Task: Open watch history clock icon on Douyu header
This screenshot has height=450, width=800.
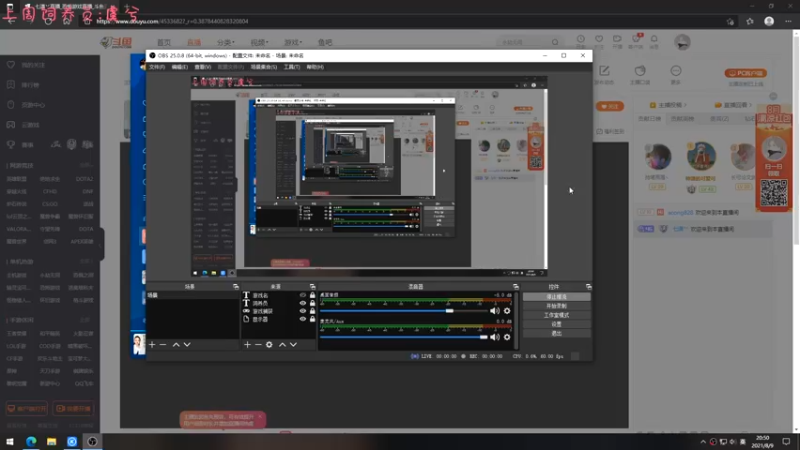Action: coord(581,39)
